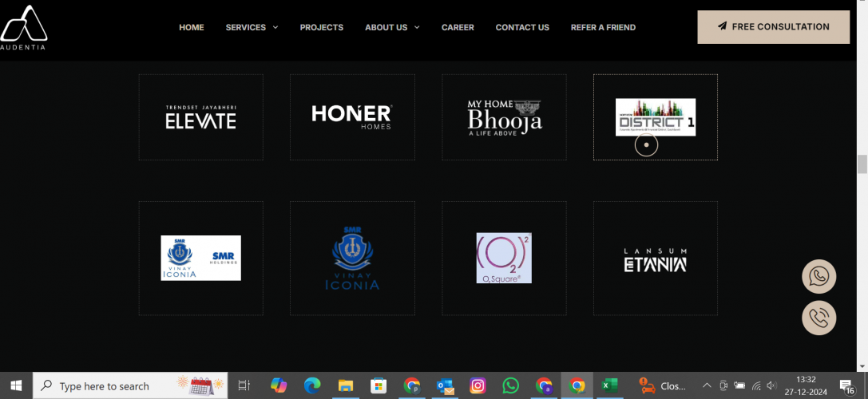
Task: Open the volume tray icon
Action: pyautogui.click(x=772, y=385)
